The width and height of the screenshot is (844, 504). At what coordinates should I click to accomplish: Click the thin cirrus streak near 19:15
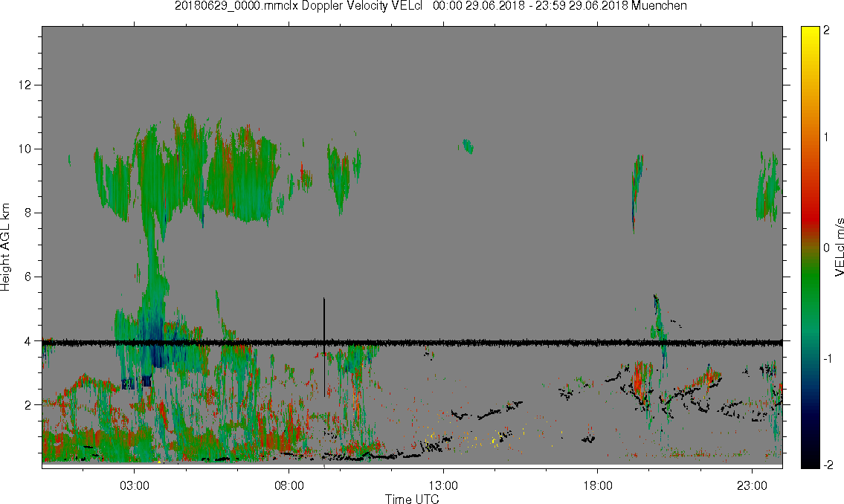pyautogui.click(x=637, y=193)
